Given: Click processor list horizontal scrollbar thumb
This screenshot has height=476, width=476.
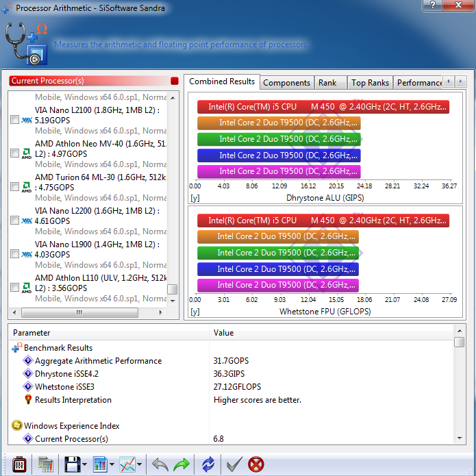Looking at the screenshot, I should 79,312.
